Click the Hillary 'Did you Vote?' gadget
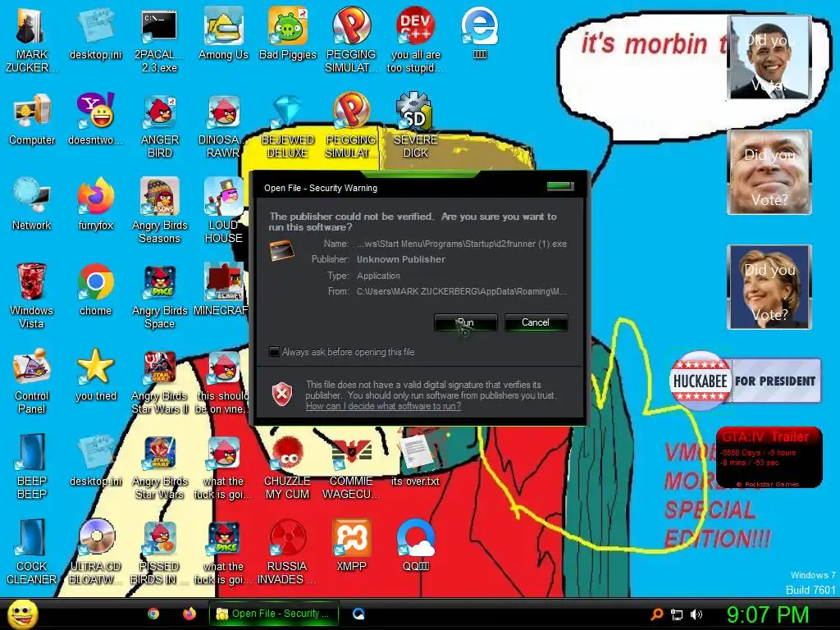This screenshot has height=630, width=840. (769, 286)
